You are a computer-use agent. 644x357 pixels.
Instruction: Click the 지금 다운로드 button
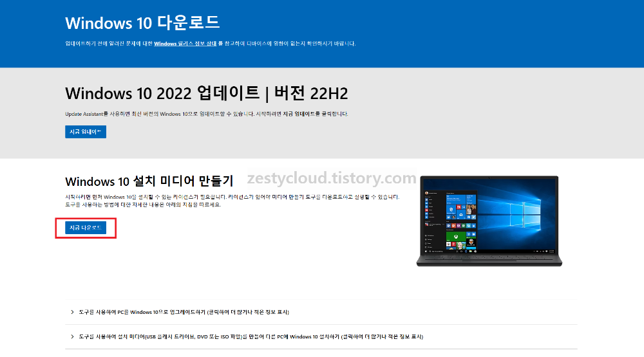86,228
